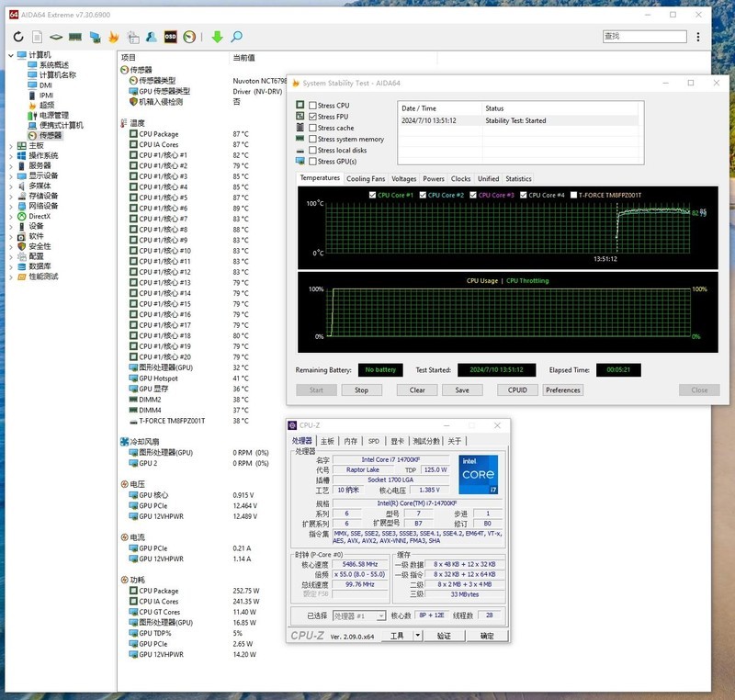Screen dimensions: 735x700
Task: Open the SPD tab in CPU-Z
Action: (x=373, y=440)
